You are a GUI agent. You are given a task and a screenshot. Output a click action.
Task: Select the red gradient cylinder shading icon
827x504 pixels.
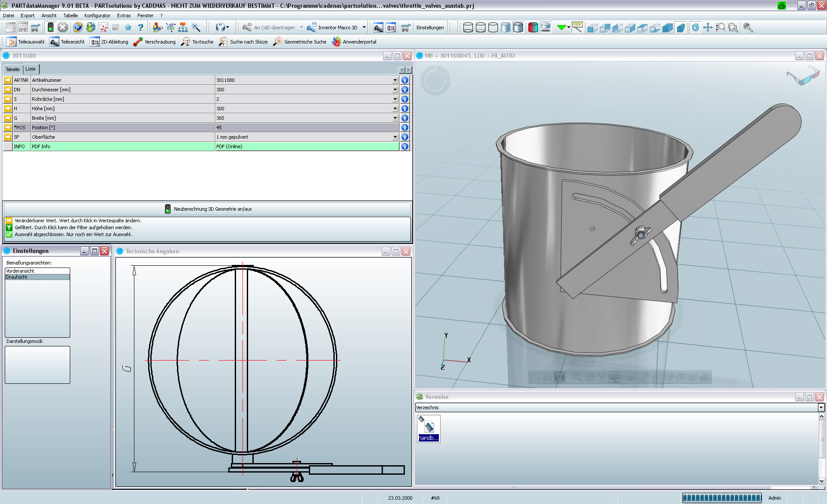(533, 28)
